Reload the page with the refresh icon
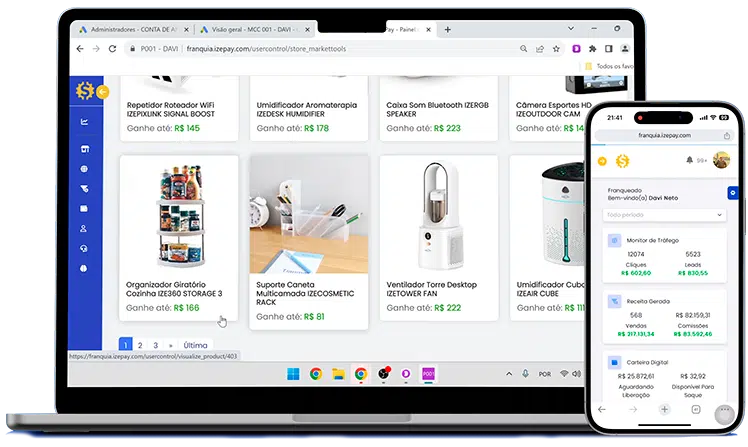The height and width of the screenshot is (447, 748). coord(113,49)
